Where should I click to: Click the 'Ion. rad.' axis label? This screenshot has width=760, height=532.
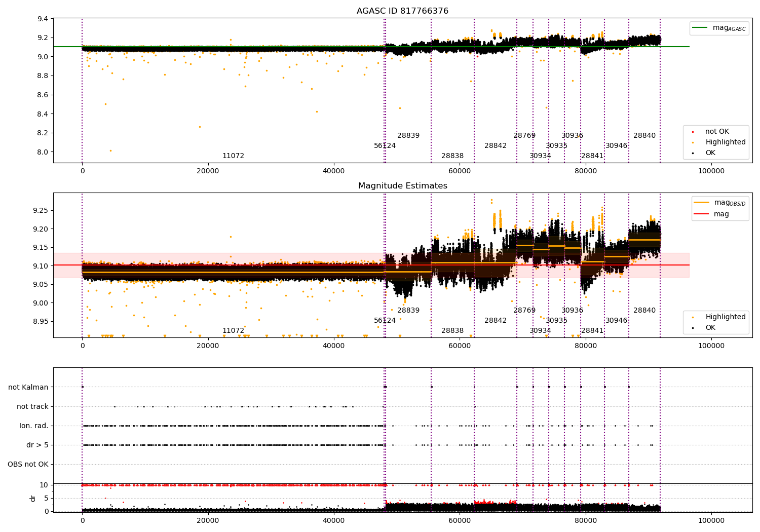coord(34,426)
